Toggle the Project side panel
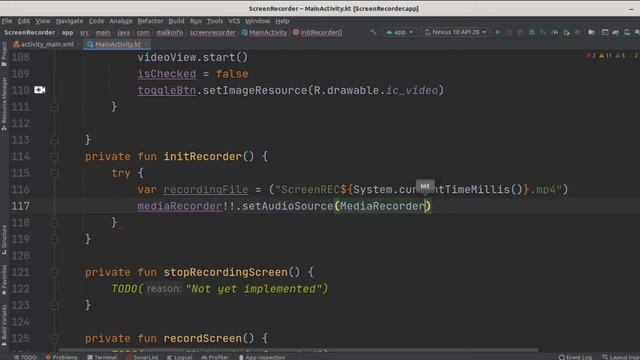Image resolution: width=640 pixels, height=360 pixels. click(4, 54)
